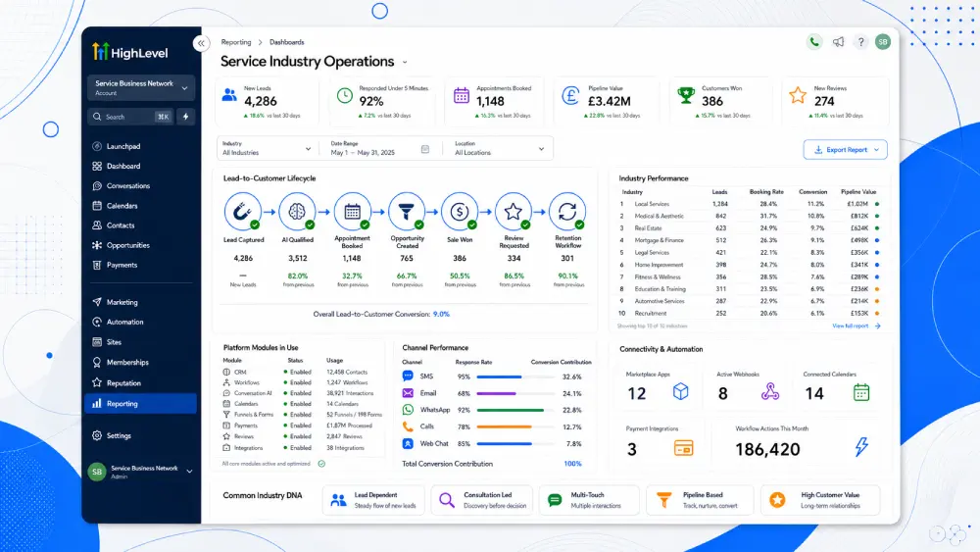Image resolution: width=980 pixels, height=552 pixels.
Task: Click the green phone call icon
Action: 813,42
